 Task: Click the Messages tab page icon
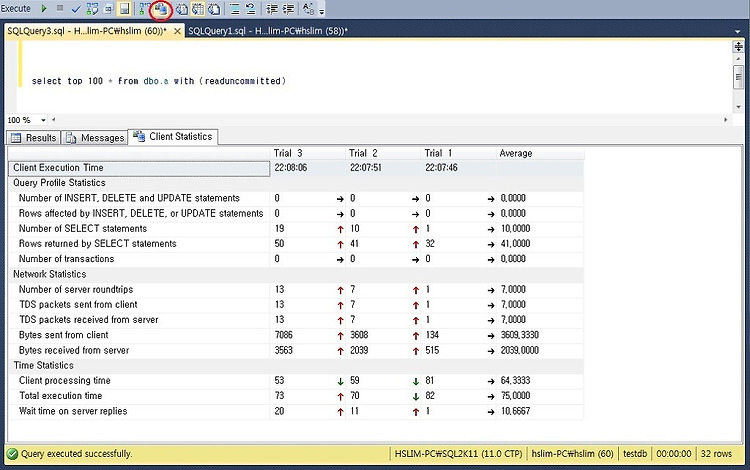tap(71, 138)
